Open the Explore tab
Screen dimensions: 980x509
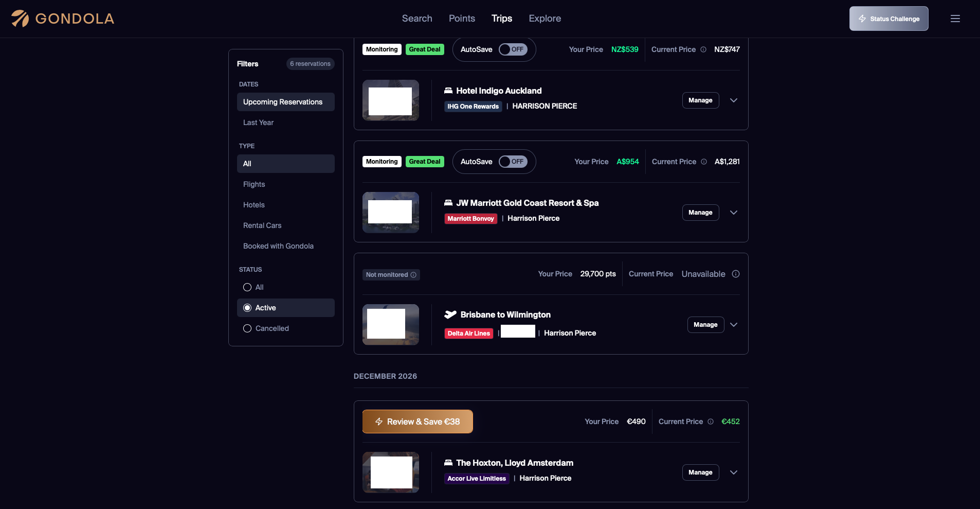[545, 19]
